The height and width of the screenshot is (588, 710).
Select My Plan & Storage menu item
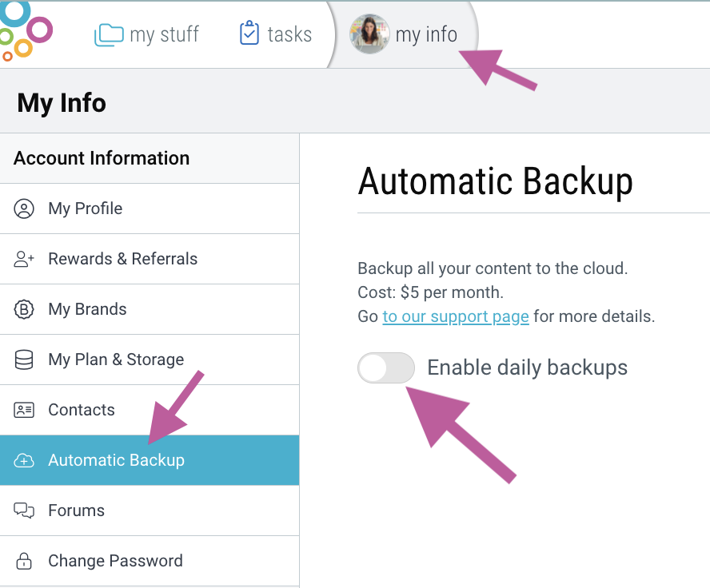116,360
